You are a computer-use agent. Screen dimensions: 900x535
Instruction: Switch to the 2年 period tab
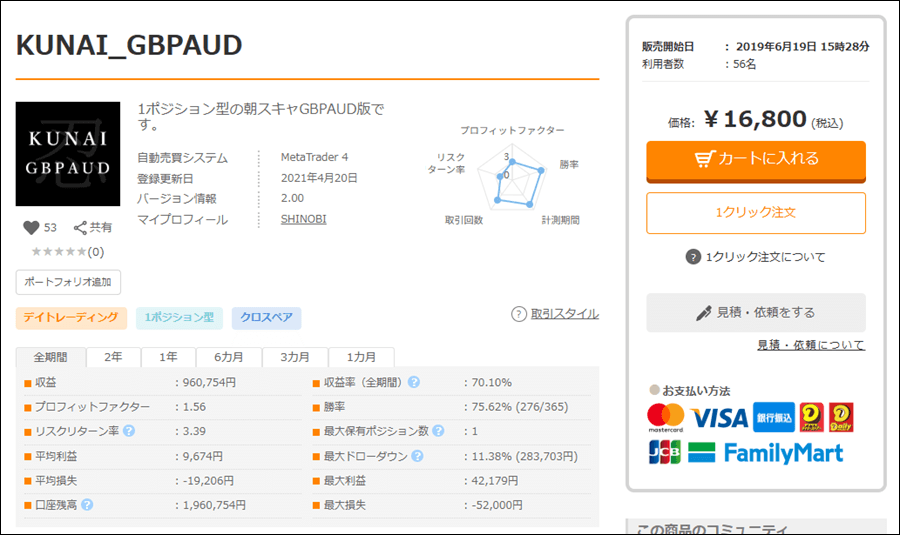tap(113, 357)
